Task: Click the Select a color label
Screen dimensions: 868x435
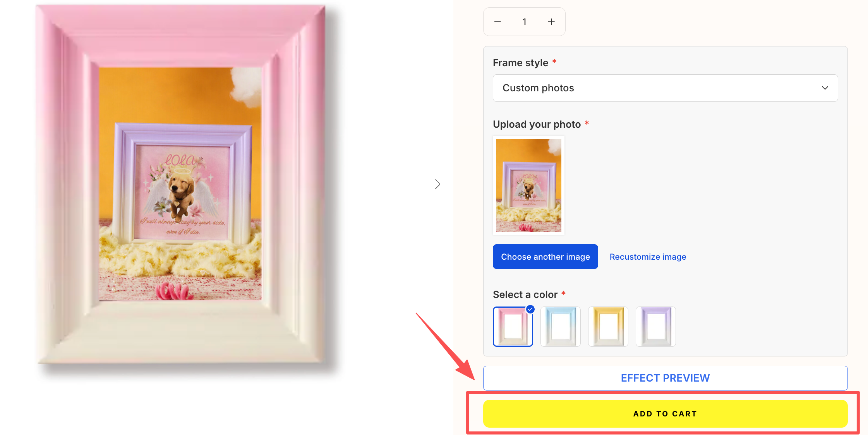Action: coord(525,295)
